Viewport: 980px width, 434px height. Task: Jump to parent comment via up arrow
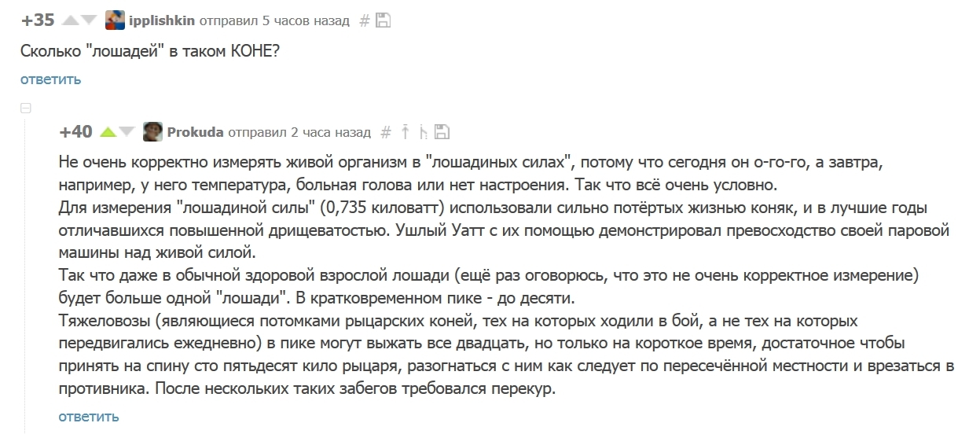pyautogui.click(x=406, y=132)
